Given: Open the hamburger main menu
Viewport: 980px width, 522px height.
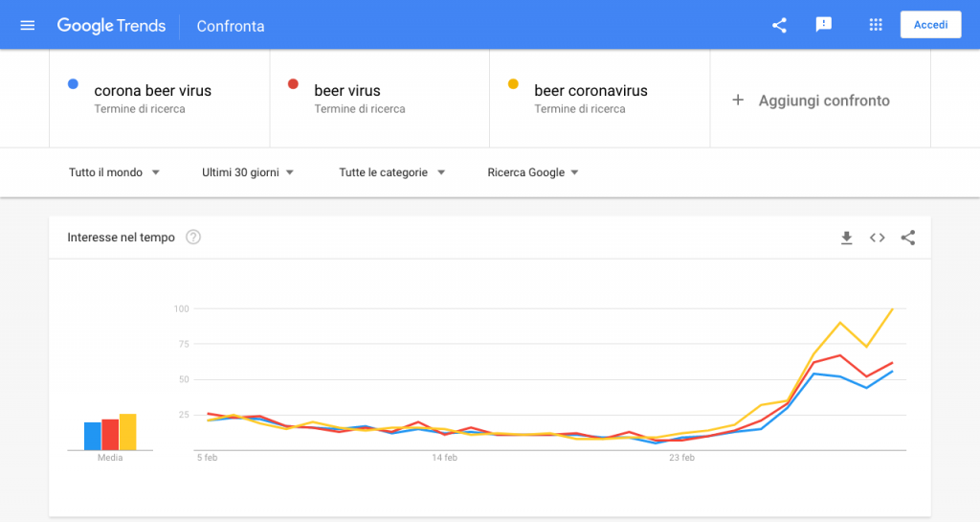Looking at the screenshot, I should pos(27,26).
